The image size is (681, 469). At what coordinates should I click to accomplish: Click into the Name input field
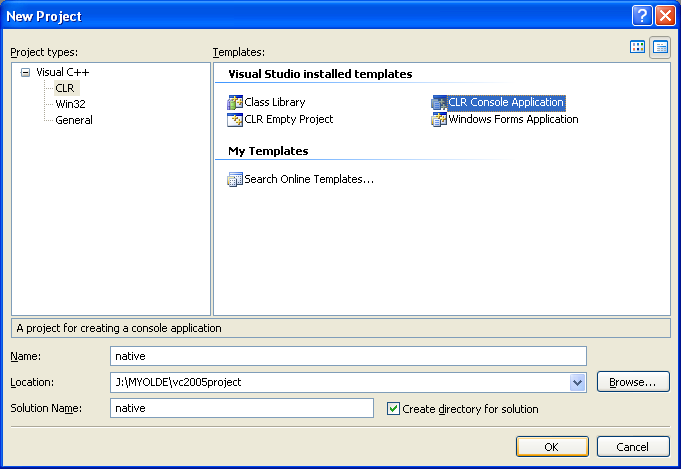coord(348,356)
